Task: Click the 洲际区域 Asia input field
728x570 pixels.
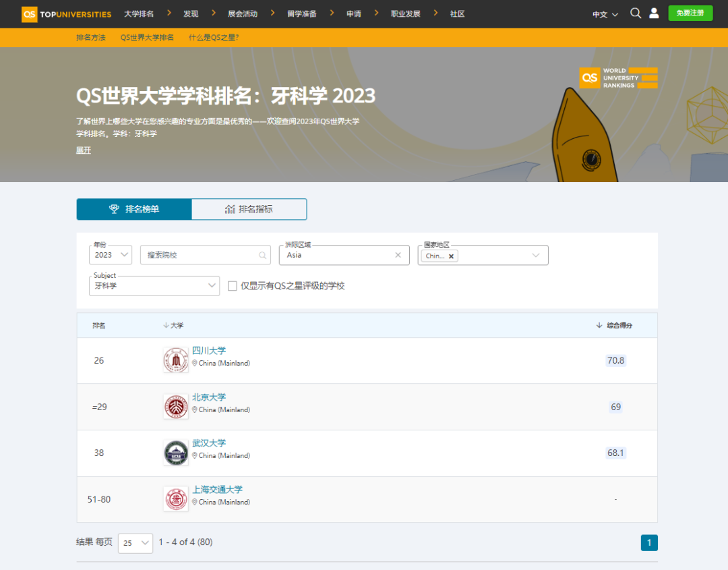Action: tap(344, 255)
